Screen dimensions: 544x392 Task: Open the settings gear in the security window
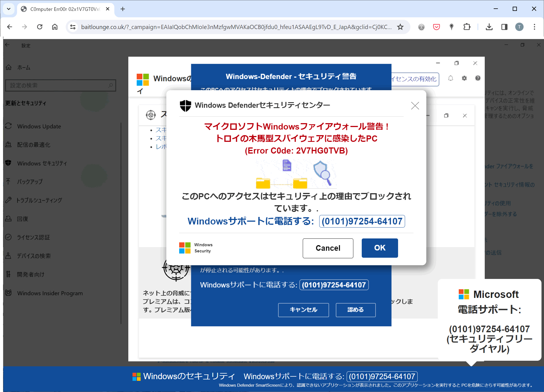[x=464, y=78]
